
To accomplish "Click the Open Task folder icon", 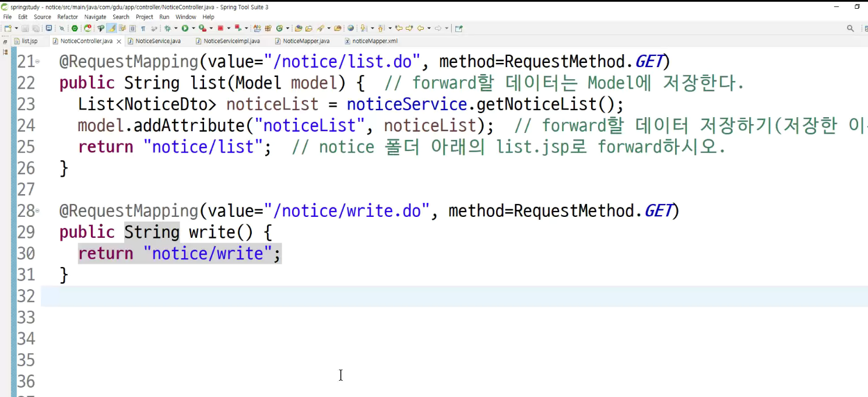I will pyautogui.click(x=309, y=28).
